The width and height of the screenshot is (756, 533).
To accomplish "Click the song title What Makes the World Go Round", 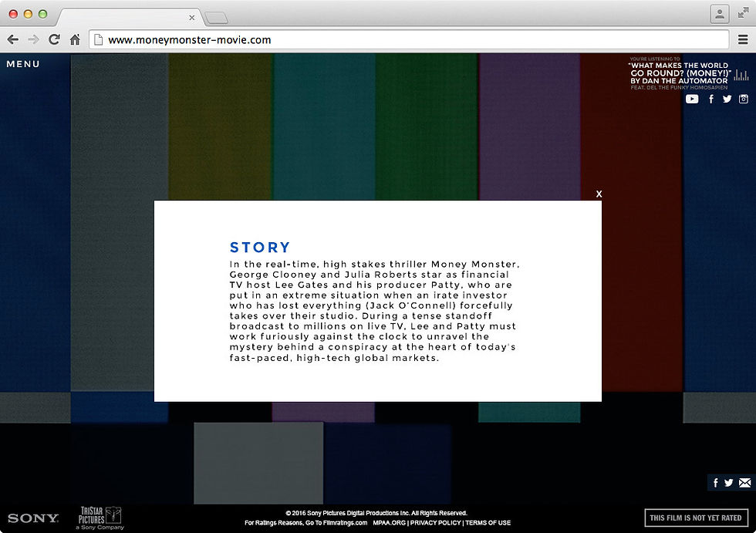I will click(680, 69).
